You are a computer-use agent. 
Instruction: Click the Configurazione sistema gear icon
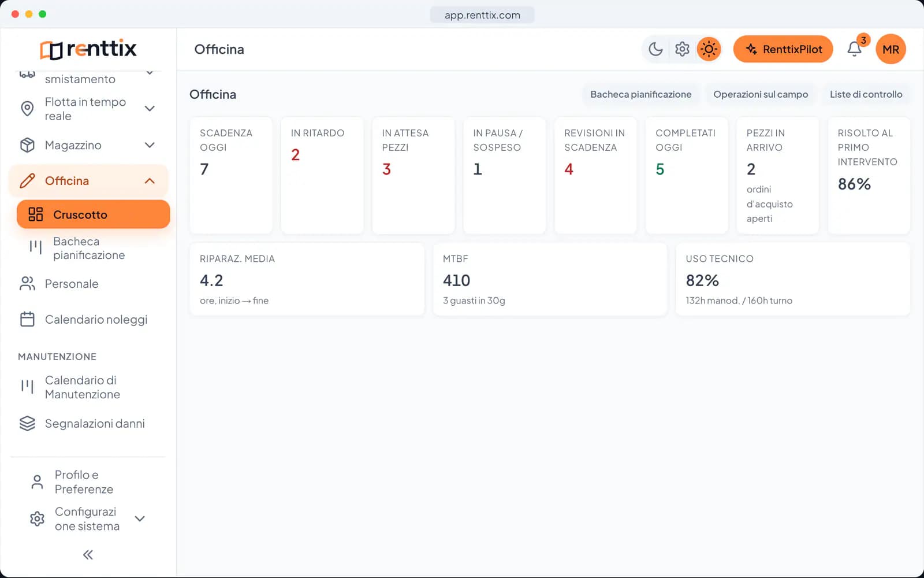[x=37, y=518]
